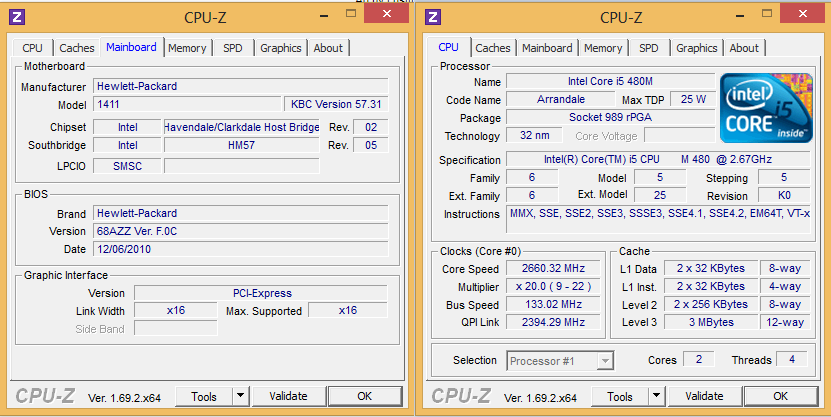Click the Manufacturer field showing Hewlett-Packard
The image size is (831, 417).
tap(241, 86)
